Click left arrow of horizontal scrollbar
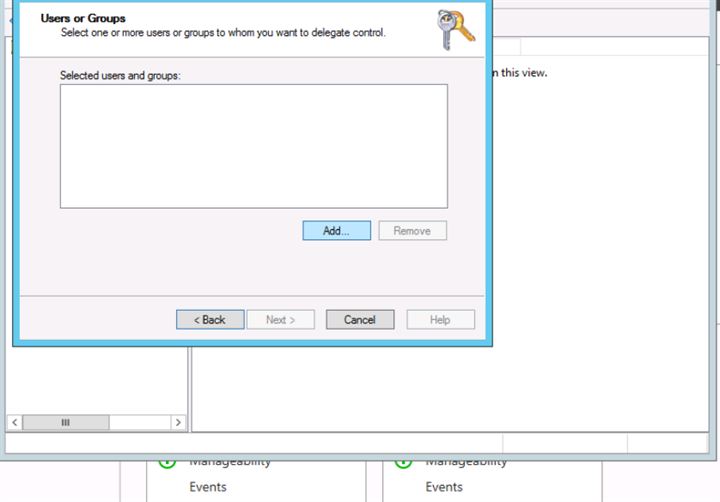This screenshot has width=720, height=502. 15,423
